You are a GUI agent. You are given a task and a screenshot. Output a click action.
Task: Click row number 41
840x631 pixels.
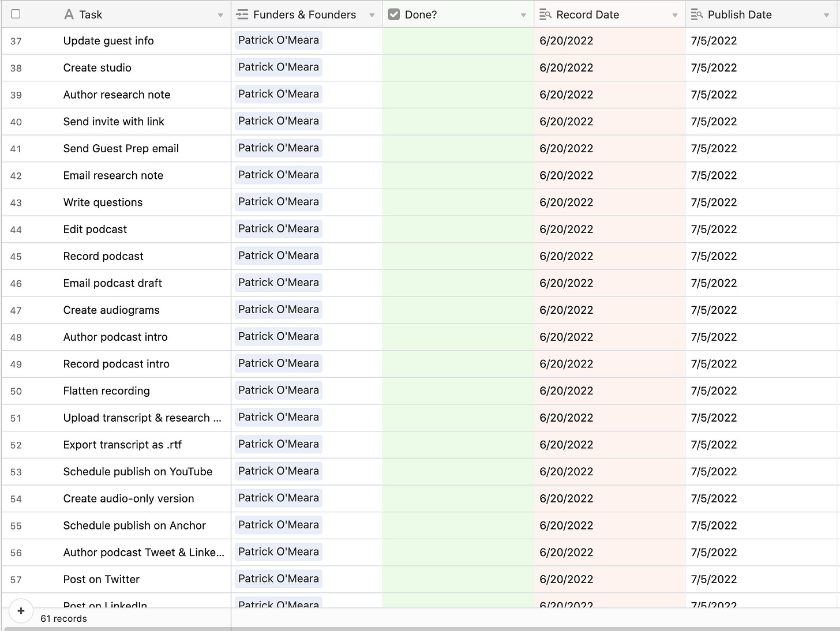point(16,149)
